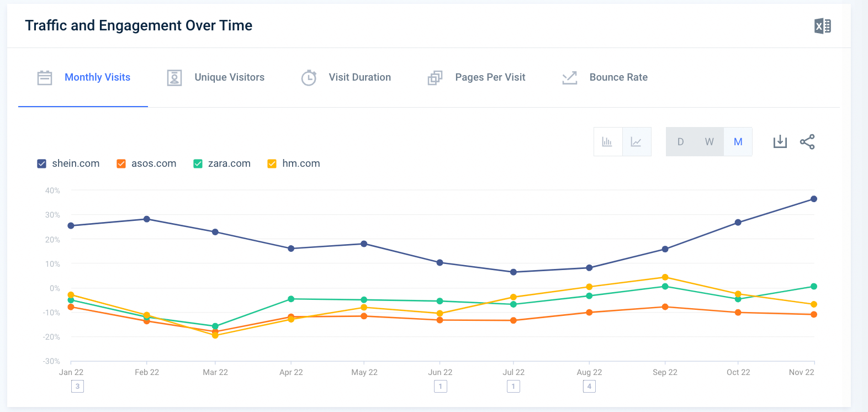Click the hm.com legend label

[301, 163]
